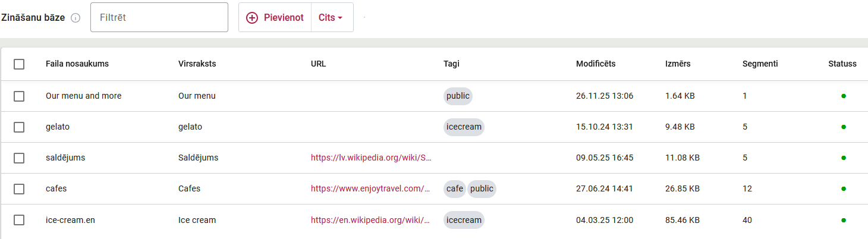Image resolution: width=868 pixels, height=239 pixels.
Task: Open the Cits dropdown menu
Action: pyautogui.click(x=331, y=18)
